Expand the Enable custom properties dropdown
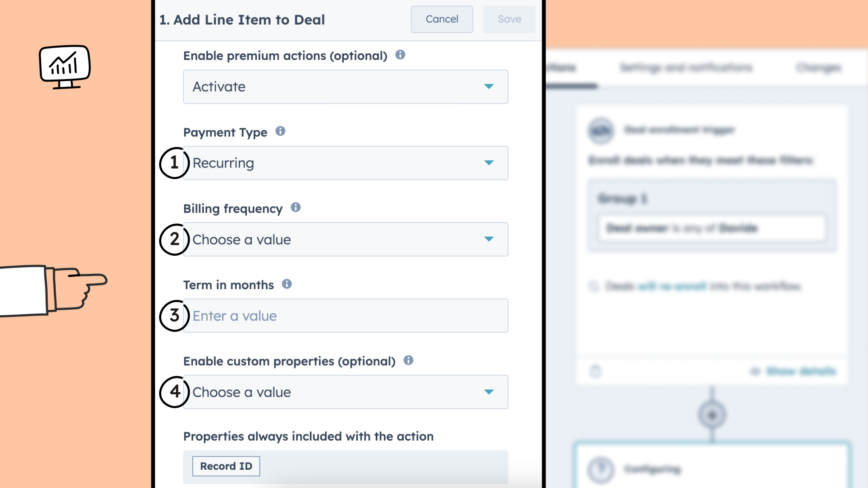868x488 pixels. [345, 392]
